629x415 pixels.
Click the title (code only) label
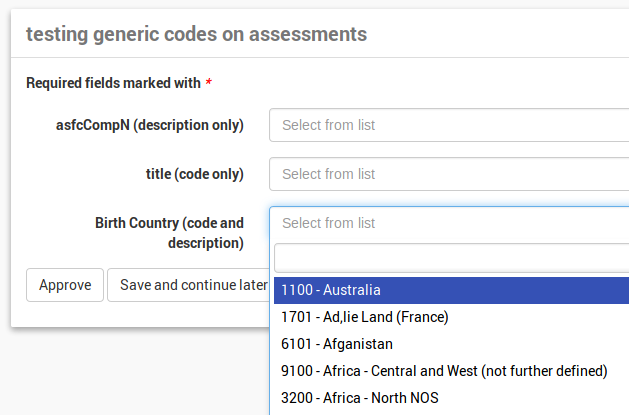pyautogui.click(x=194, y=174)
